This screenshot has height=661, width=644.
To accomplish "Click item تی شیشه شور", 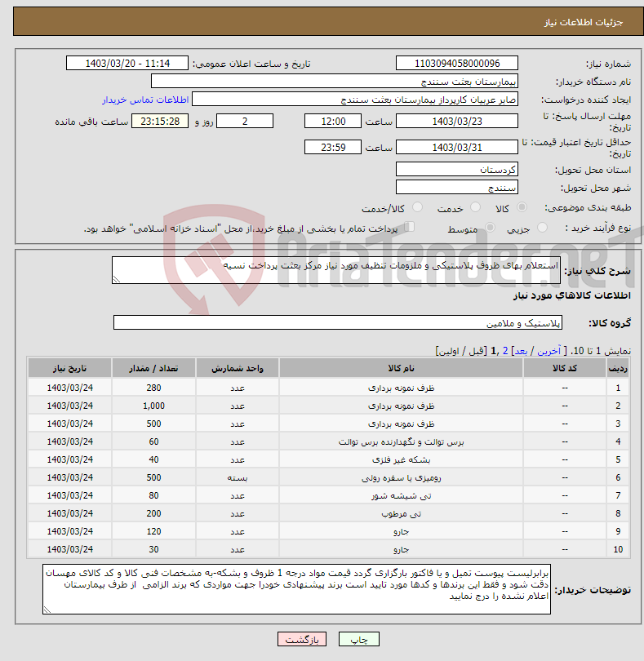I will point(401,496).
